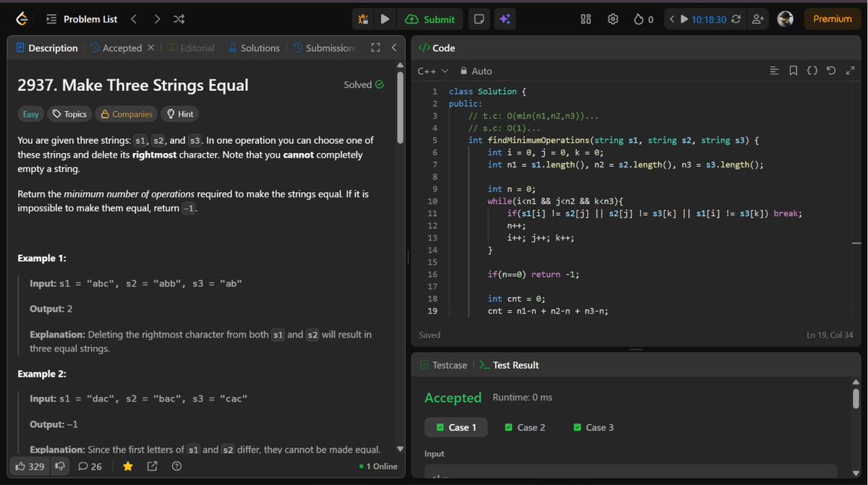The image size is (868, 485).
Task: Open the AI sparkle assistant icon
Action: pos(505,20)
